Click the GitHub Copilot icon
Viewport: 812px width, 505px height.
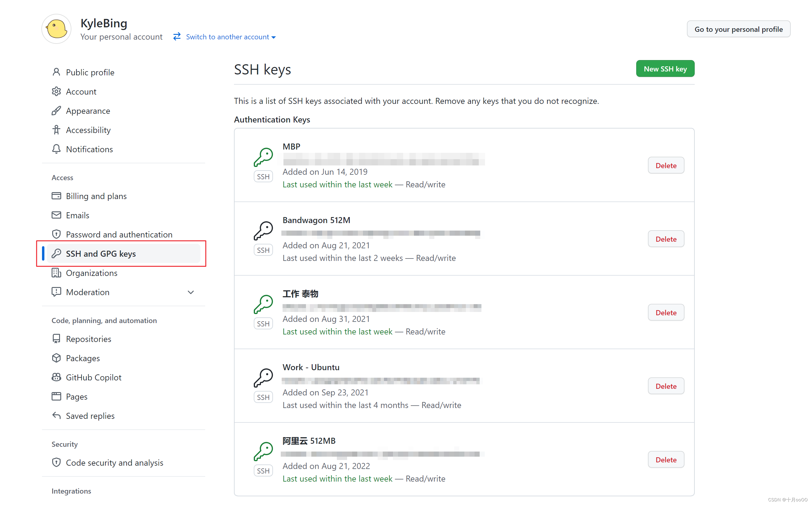(56, 377)
